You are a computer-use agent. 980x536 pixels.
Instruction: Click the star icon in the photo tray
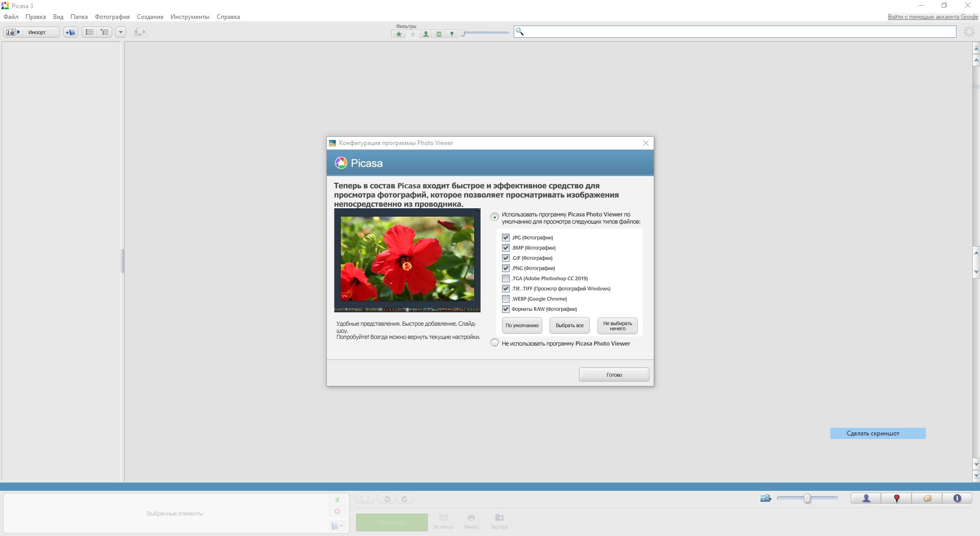(365, 499)
